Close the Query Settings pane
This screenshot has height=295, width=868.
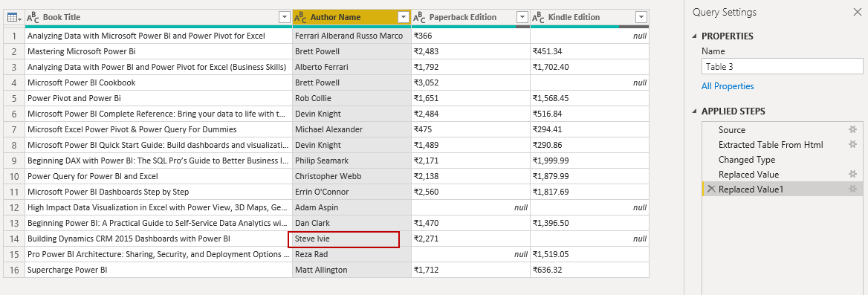click(857, 12)
